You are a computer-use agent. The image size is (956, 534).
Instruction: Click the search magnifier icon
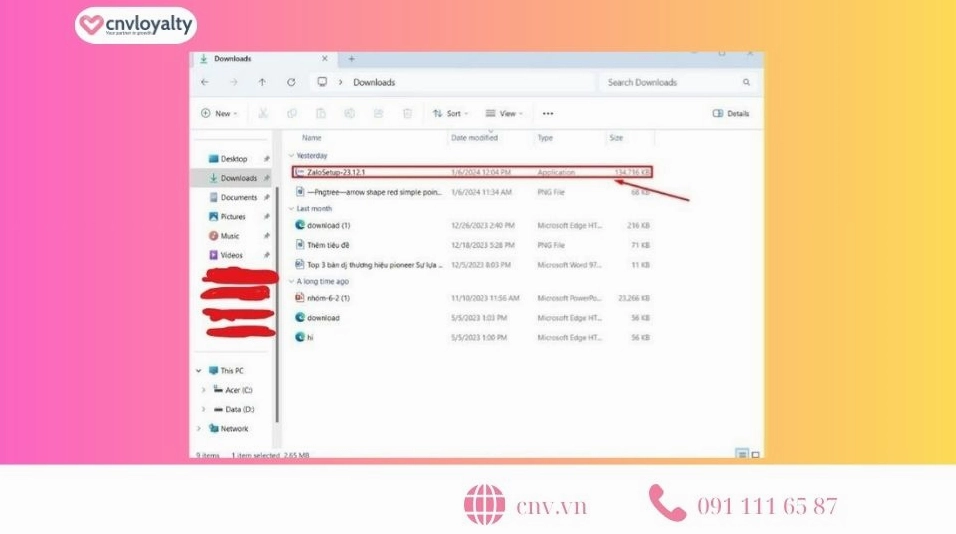(746, 82)
